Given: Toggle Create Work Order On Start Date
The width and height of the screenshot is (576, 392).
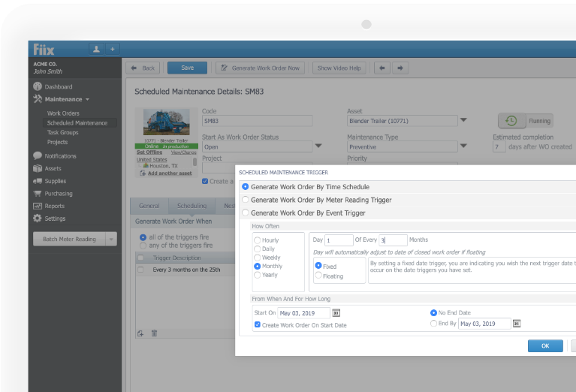Looking at the screenshot, I should pyautogui.click(x=258, y=324).
